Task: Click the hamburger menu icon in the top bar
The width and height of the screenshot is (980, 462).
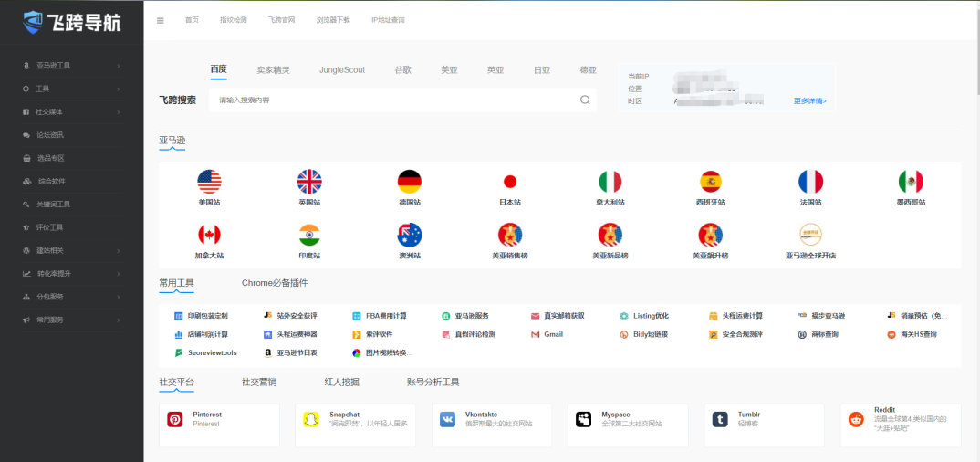Action: click(x=160, y=20)
